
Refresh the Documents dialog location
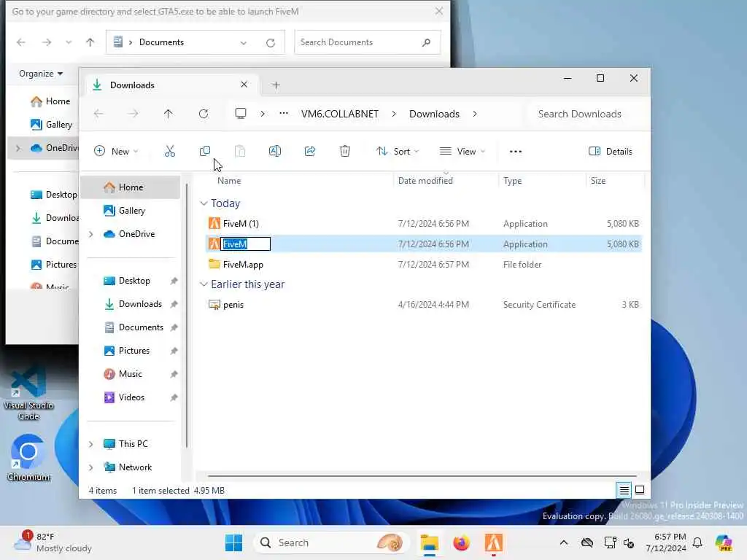(x=271, y=43)
